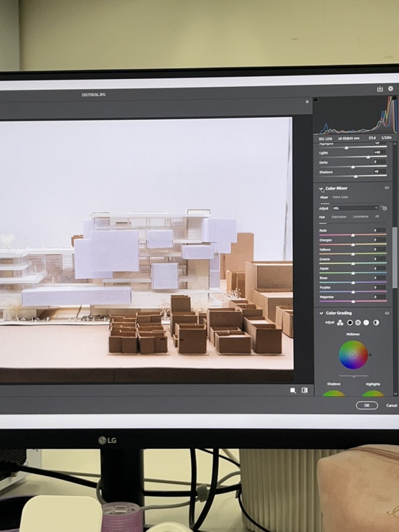Image resolution: width=399 pixels, height=532 pixels.
Task: Click the Greens value field
Action: [x=379, y=259]
